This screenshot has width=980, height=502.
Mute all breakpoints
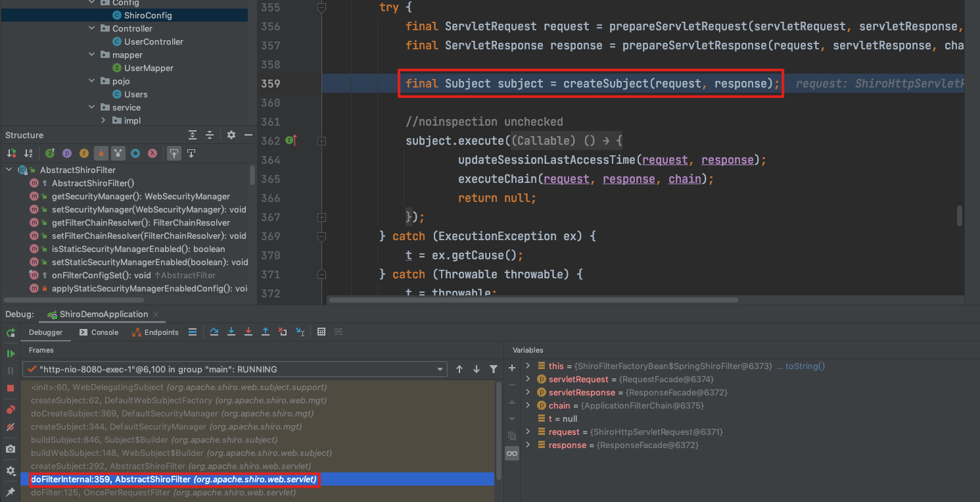click(x=11, y=427)
